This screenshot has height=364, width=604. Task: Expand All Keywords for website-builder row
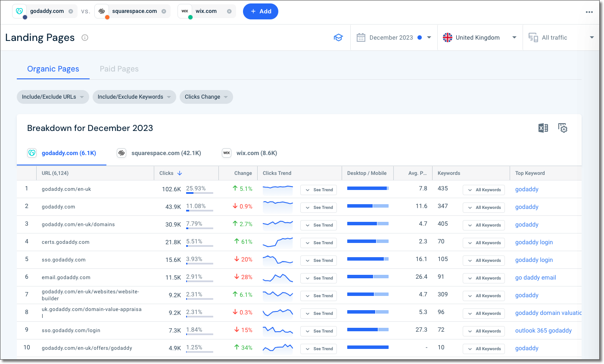484,296
